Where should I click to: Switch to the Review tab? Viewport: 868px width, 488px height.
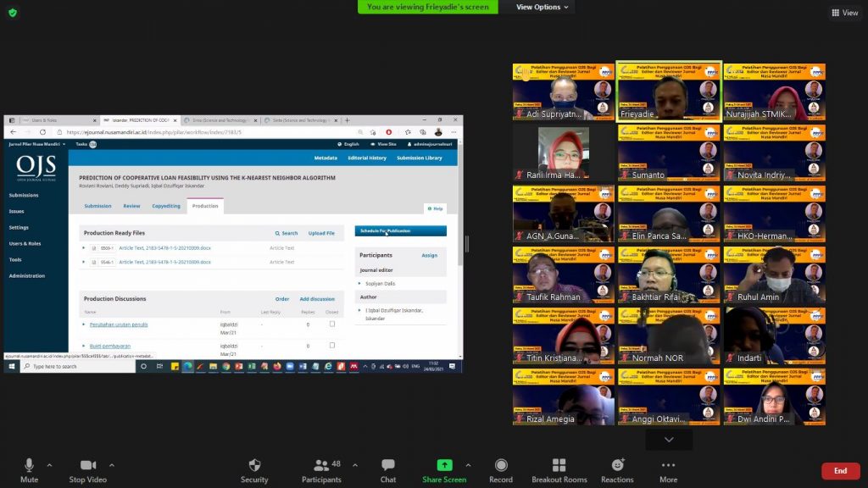click(131, 206)
